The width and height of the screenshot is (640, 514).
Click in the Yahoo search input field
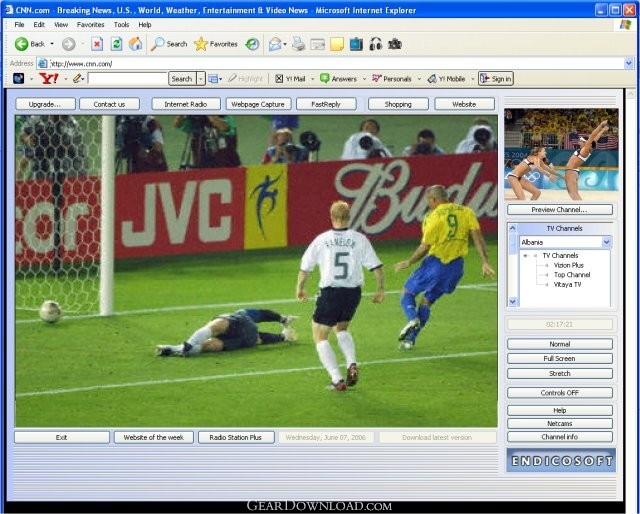127,78
